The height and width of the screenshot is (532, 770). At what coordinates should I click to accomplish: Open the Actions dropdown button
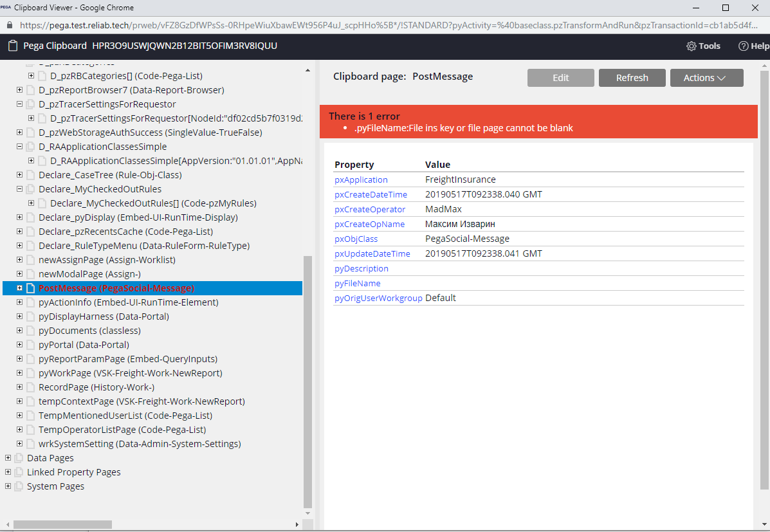(x=707, y=78)
